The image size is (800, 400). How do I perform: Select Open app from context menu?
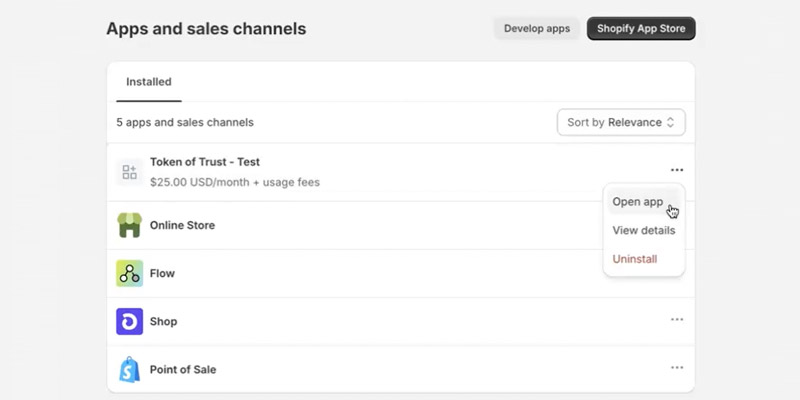[644, 202]
